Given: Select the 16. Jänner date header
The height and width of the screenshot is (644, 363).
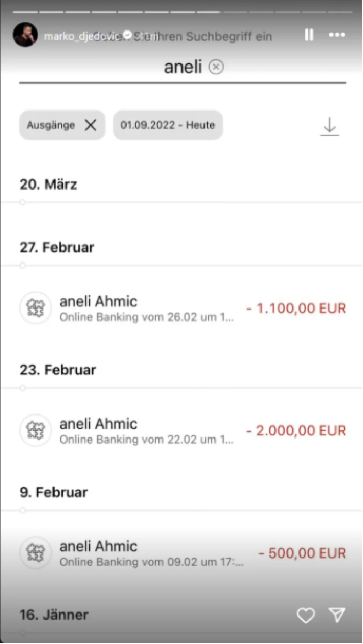Looking at the screenshot, I should tap(54, 615).
